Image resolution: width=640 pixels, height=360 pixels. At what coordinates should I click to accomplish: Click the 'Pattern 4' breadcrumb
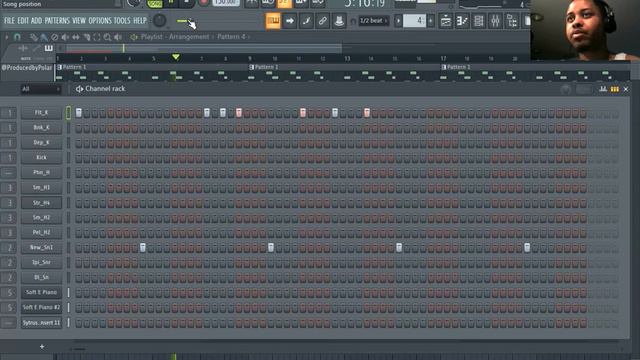(x=231, y=37)
